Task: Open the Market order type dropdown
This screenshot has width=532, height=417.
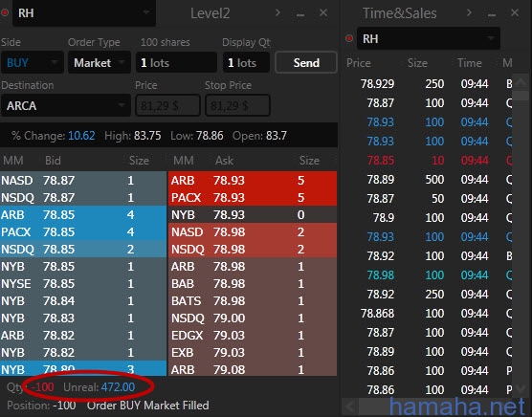Action: click(100, 63)
